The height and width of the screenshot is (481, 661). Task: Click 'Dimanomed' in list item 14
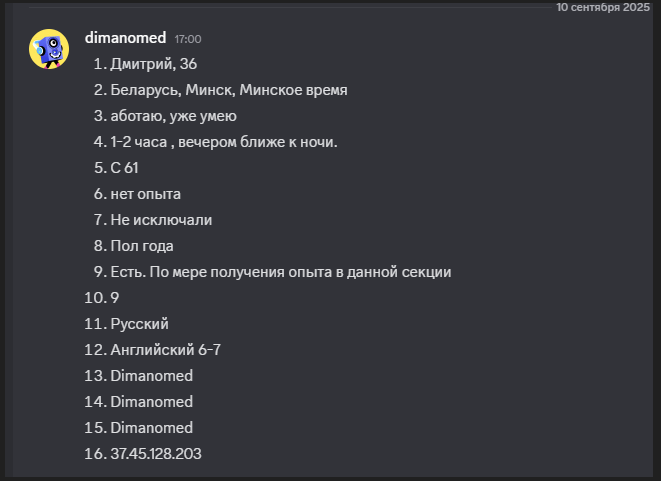coord(151,402)
